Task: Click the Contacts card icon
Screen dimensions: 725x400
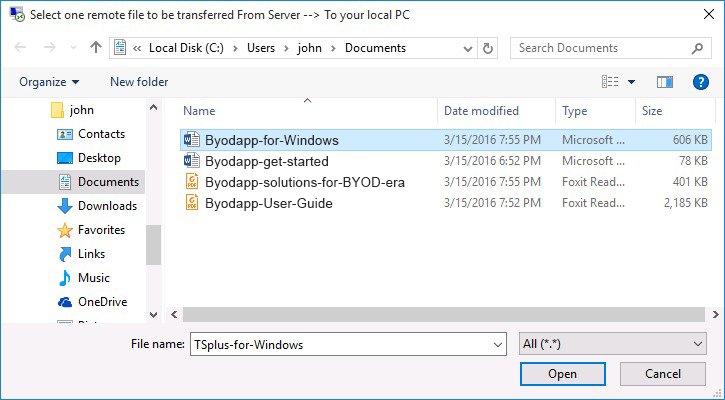Action: (x=65, y=135)
